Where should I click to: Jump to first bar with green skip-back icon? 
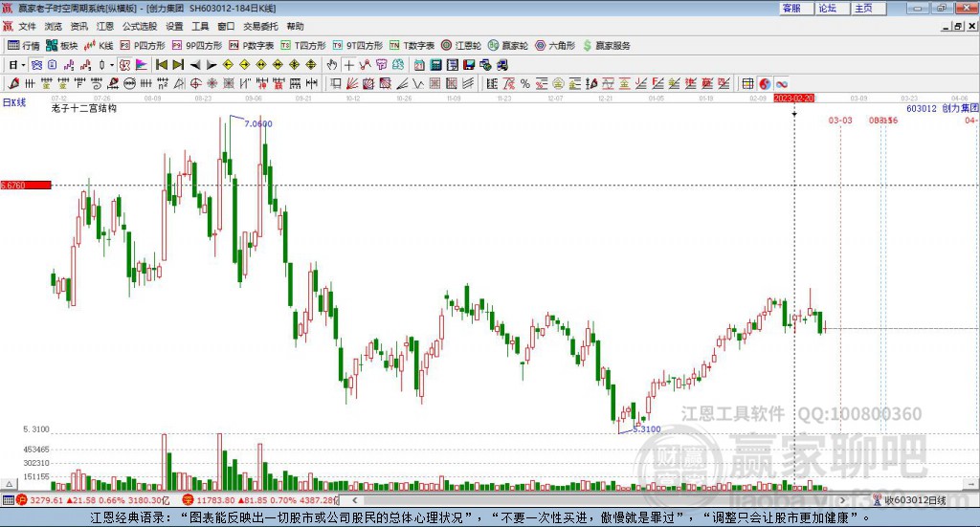[x=161, y=65]
